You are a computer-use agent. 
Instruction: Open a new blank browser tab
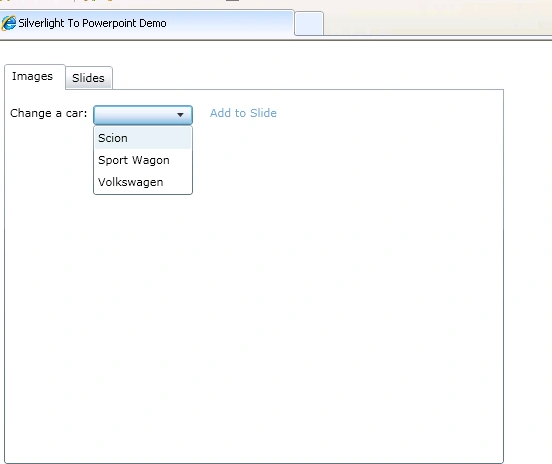click(x=309, y=23)
